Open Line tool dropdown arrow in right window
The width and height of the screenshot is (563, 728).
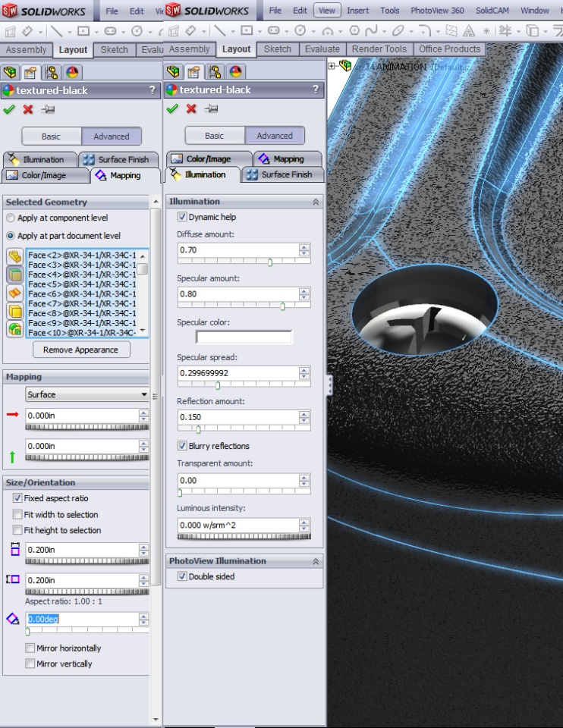[x=233, y=32]
